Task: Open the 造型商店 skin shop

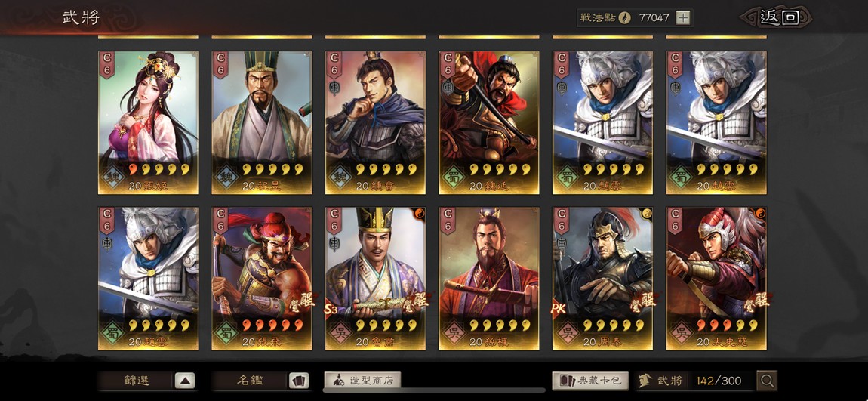Action: tap(362, 381)
